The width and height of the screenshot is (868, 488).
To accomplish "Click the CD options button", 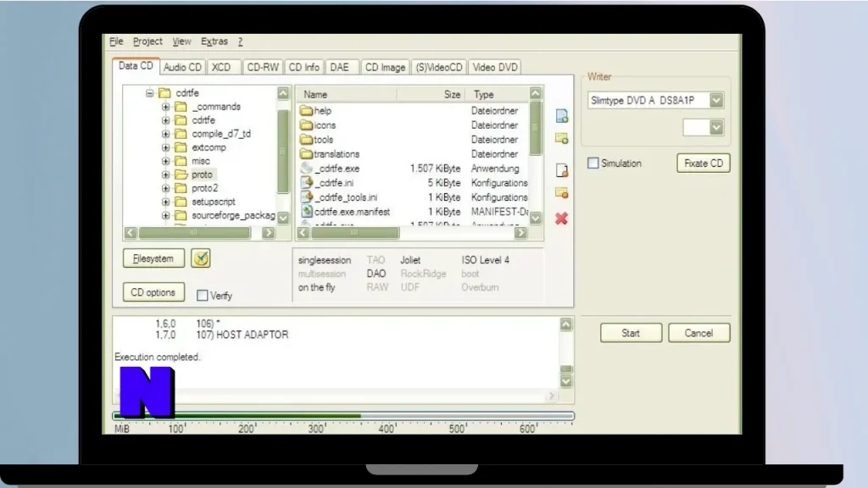I will tap(153, 292).
